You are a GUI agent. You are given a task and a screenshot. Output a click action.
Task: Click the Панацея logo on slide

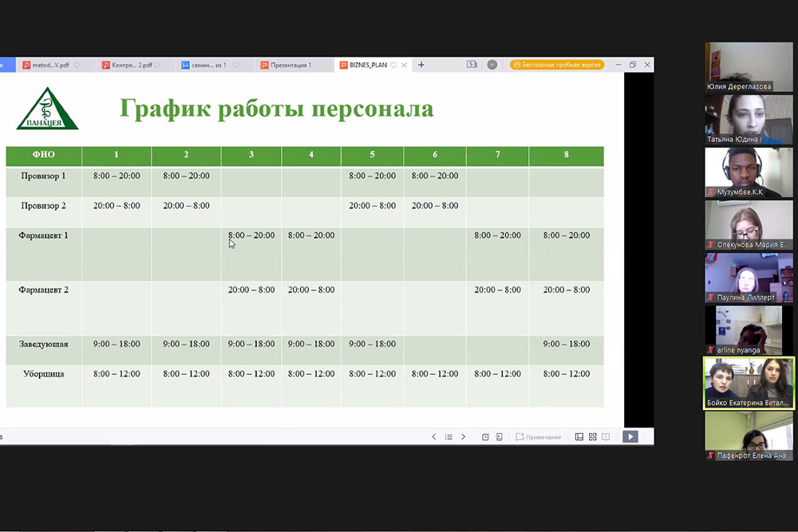click(x=48, y=109)
